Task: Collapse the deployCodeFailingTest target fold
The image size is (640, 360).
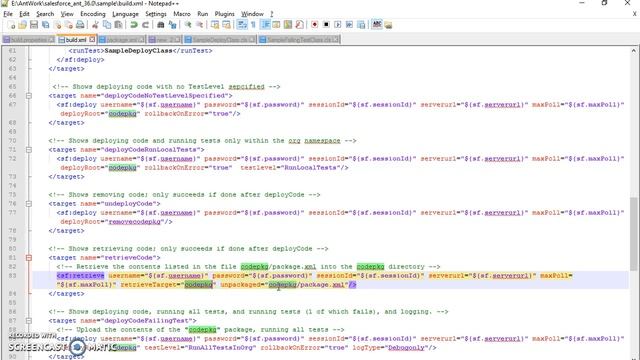Action: 29,321
